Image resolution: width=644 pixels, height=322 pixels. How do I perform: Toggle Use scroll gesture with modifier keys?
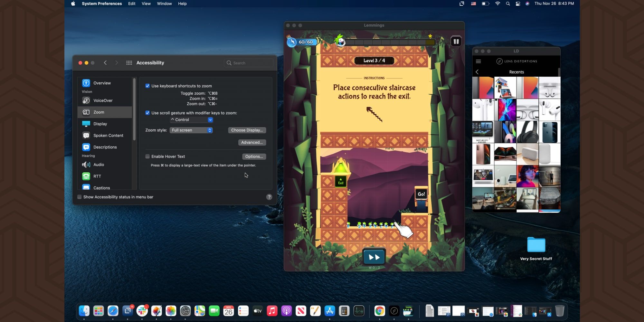[x=147, y=113]
